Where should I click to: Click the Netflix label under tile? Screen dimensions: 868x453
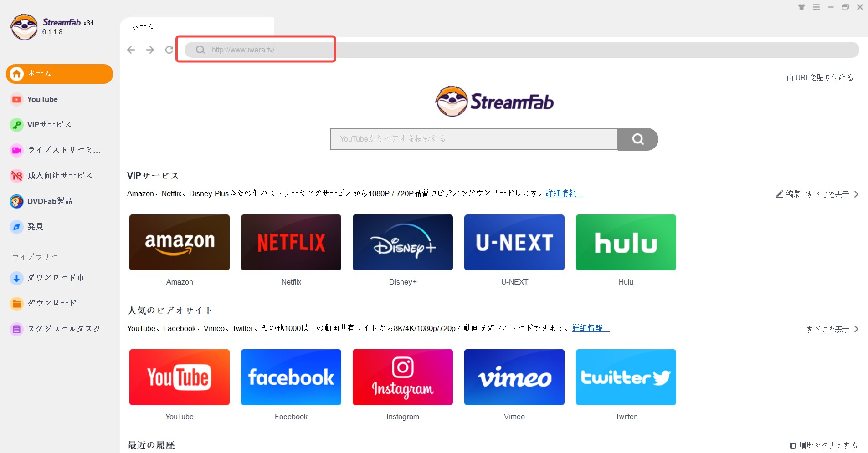[291, 282]
